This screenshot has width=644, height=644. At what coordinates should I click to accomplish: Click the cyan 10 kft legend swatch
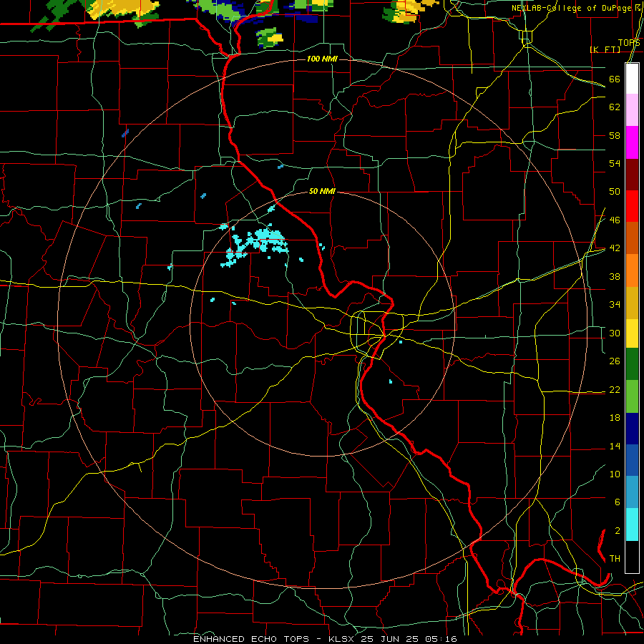pos(632,525)
